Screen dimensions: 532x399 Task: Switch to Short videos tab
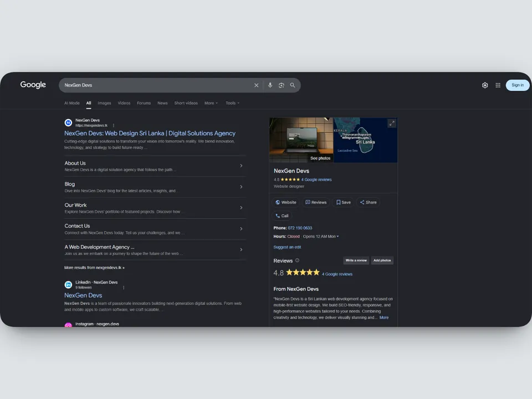(186, 103)
